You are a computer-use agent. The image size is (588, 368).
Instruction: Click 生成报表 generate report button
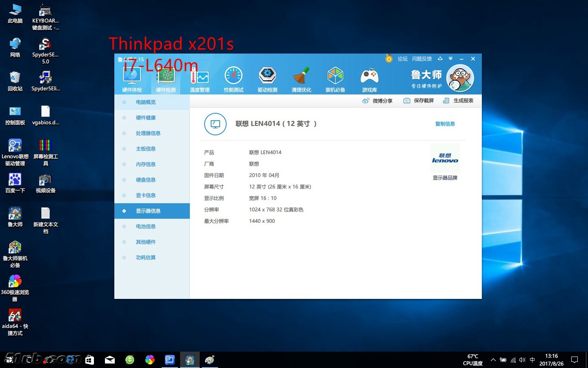point(458,101)
